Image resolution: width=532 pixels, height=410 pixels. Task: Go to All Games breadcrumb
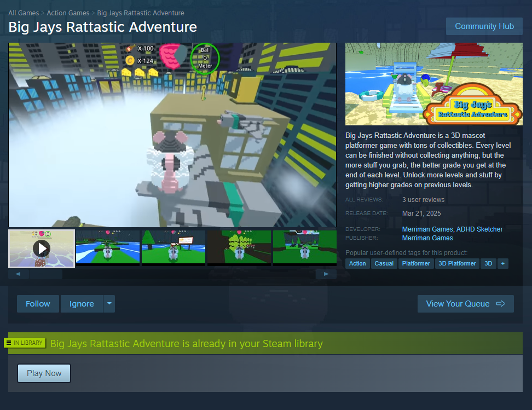click(24, 13)
